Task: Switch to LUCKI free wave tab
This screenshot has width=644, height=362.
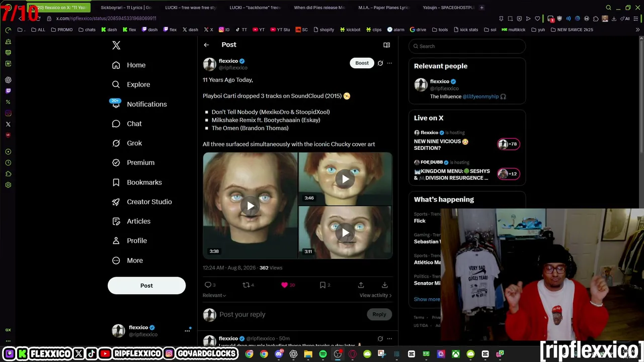Action: click(190, 8)
